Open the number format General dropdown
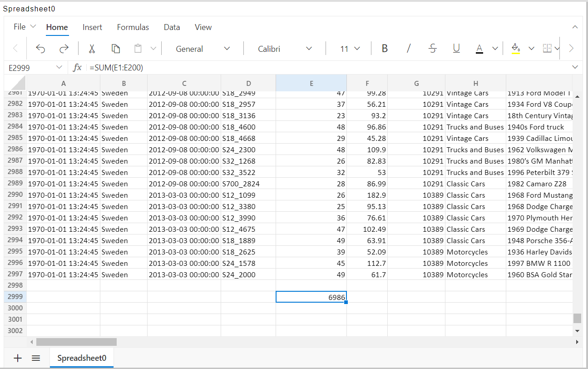Image resolution: width=588 pixels, height=369 pixels. coord(203,49)
